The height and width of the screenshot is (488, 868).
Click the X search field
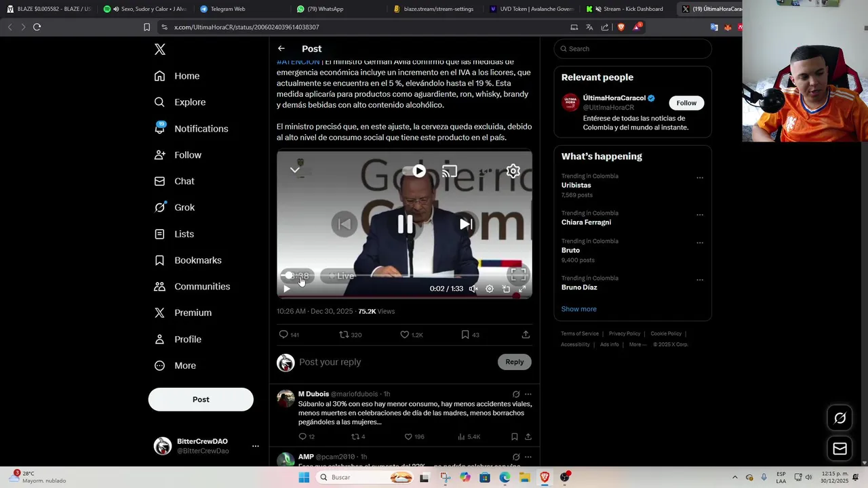633,49
